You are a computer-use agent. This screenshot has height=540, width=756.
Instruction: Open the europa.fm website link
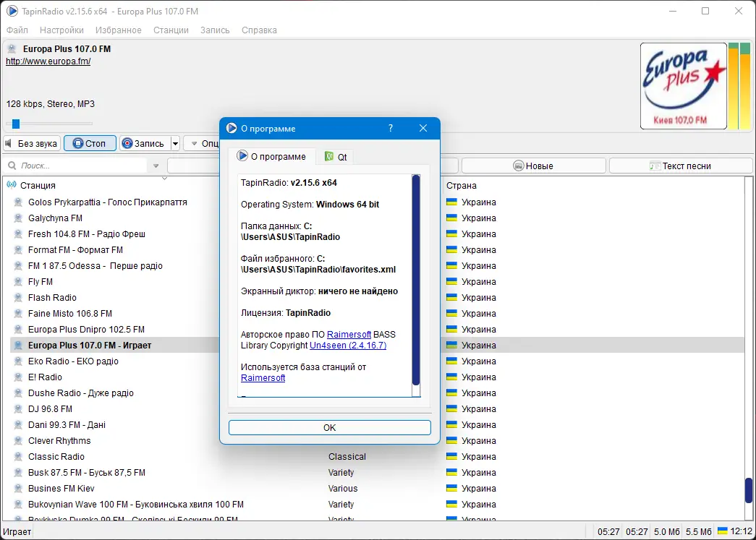[48, 61]
